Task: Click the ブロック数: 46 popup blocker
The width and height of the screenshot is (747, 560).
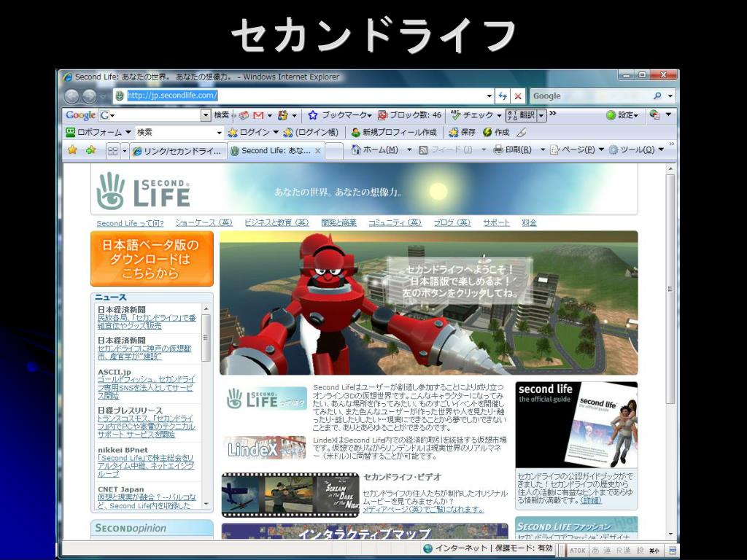Action: (x=410, y=115)
